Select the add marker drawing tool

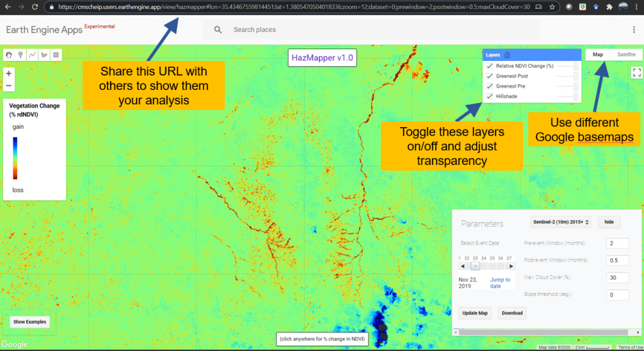click(21, 55)
